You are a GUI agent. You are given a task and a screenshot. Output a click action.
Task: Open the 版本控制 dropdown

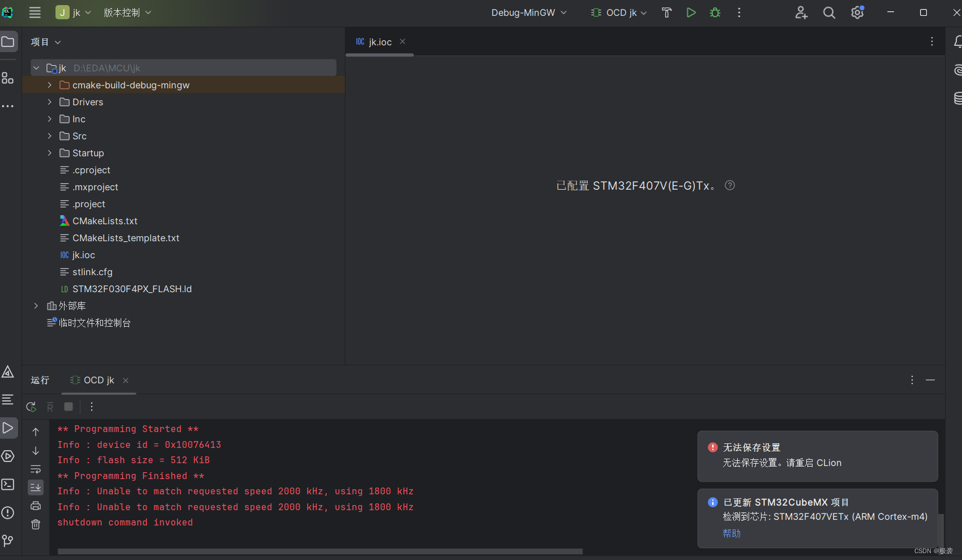127,12
